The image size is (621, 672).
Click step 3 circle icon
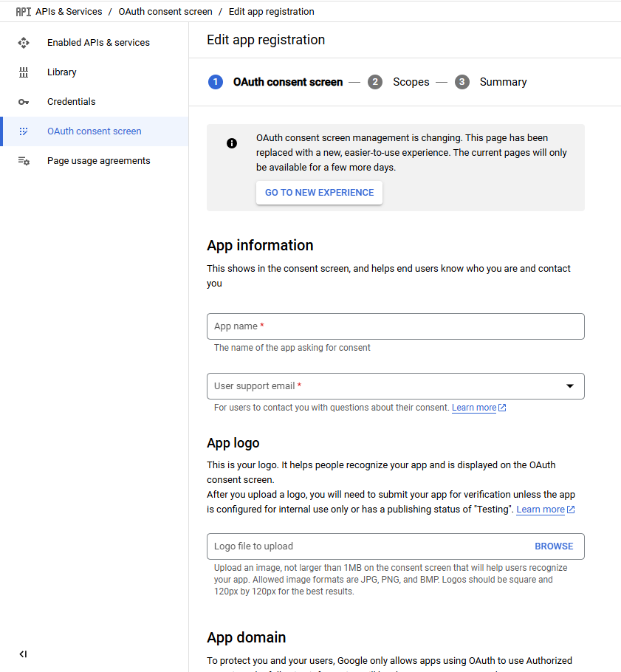(462, 82)
